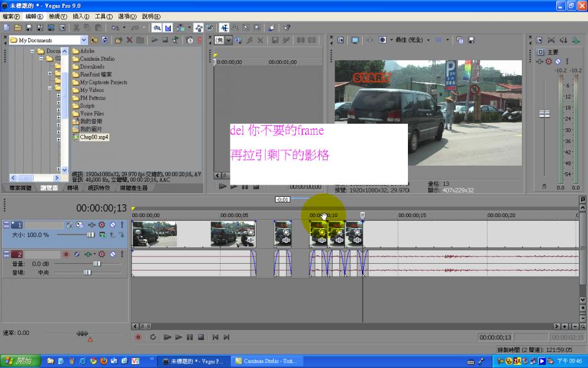The width and height of the screenshot is (588, 368).
Task: Click the Save project icon in toolbar
Action: [x=29, y=28]
